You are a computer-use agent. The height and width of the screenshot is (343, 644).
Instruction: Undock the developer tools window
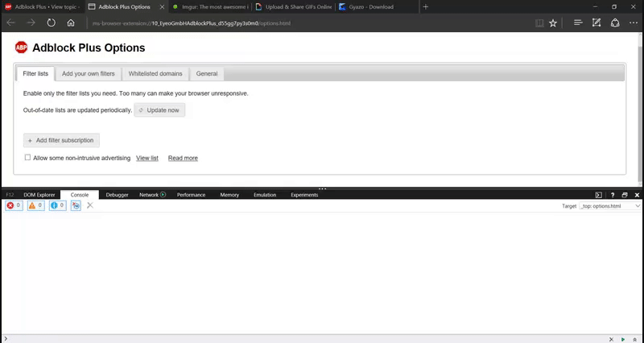coord(625,195)
